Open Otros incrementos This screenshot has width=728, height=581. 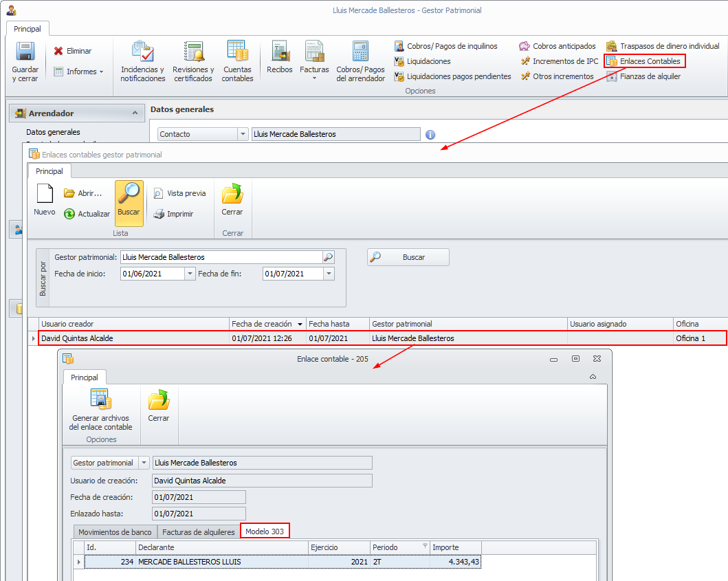(x=557, y=76)
